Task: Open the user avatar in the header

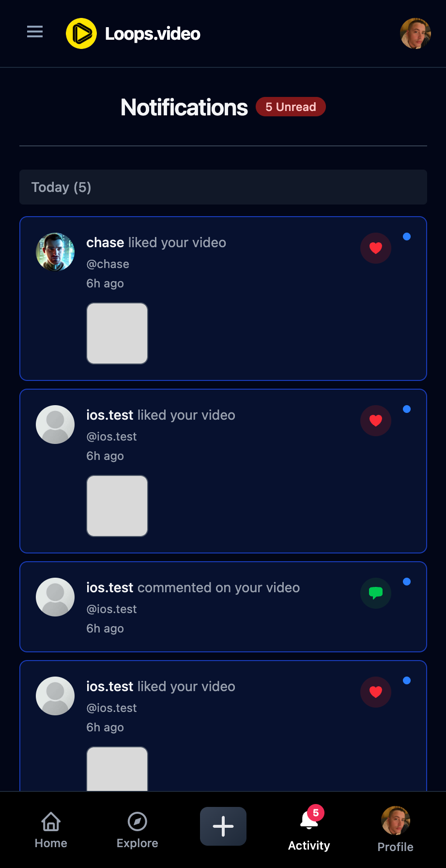Action: pos(415,33)
